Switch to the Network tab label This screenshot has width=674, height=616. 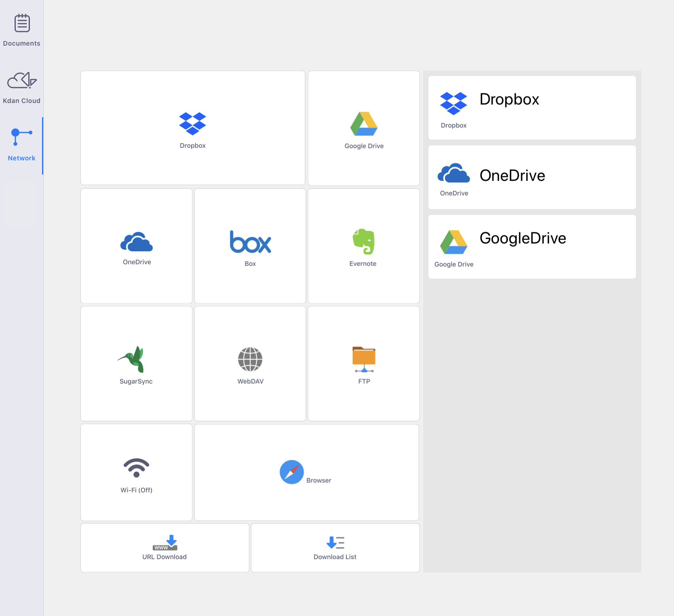(22, 158)
